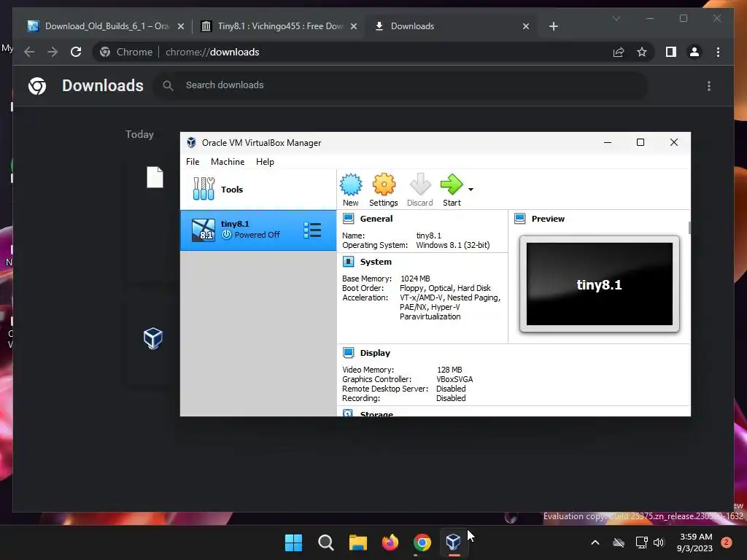The image size is (747, 560).
Task: Click the Preview section icon
Action: (519, 219)
